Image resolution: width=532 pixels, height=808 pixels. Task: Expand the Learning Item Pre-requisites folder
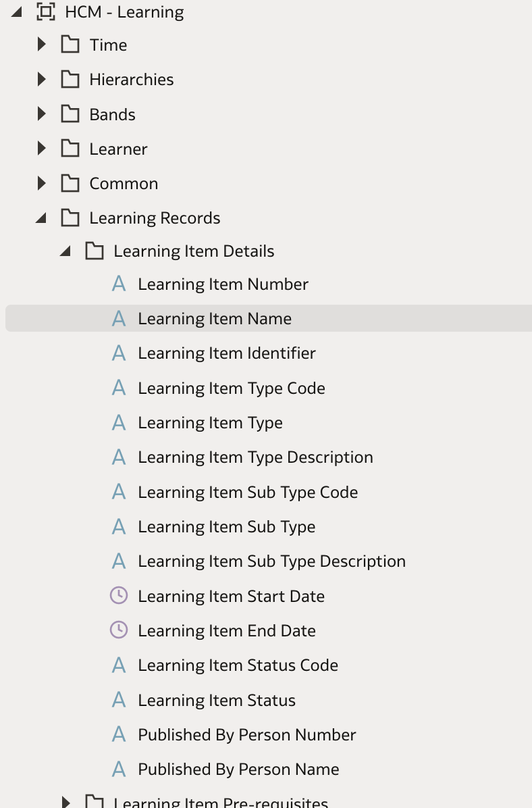pyautogui.click(x=66, y=802)
